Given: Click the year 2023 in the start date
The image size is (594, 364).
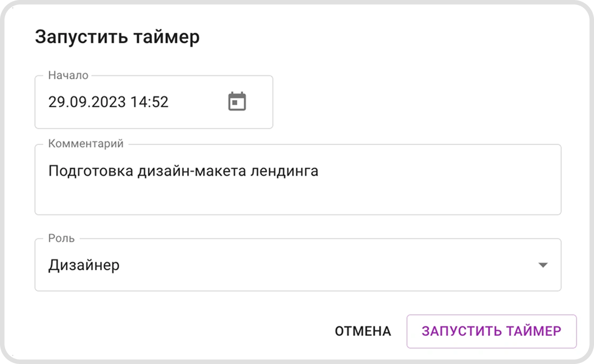Looking at the screenshot, I should click(110, 102).
